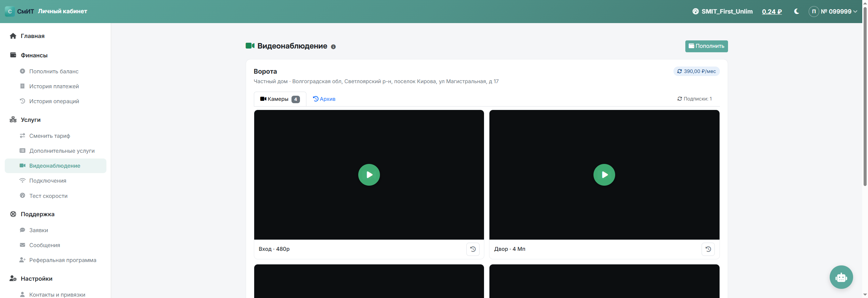Viewport: 868px width, 298px height.
Task: Play the Вход 480p camera stream
Action: [369, 175]
